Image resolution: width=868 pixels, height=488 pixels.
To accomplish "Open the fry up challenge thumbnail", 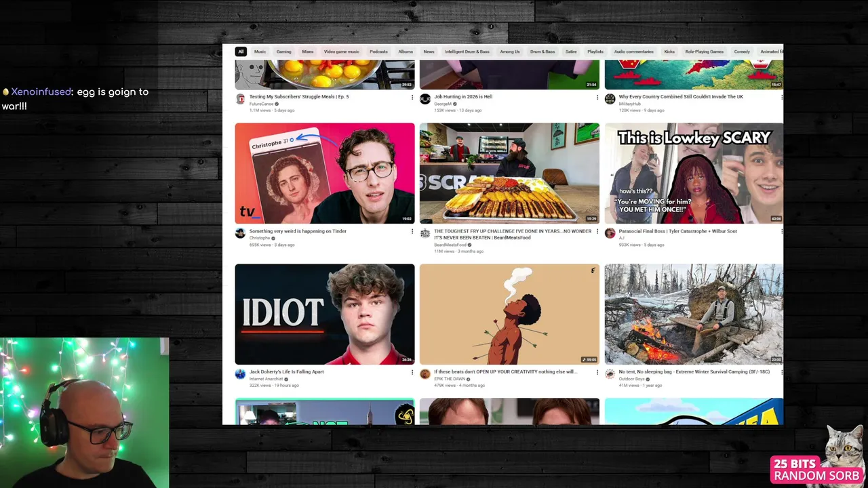I will [509, 173].
